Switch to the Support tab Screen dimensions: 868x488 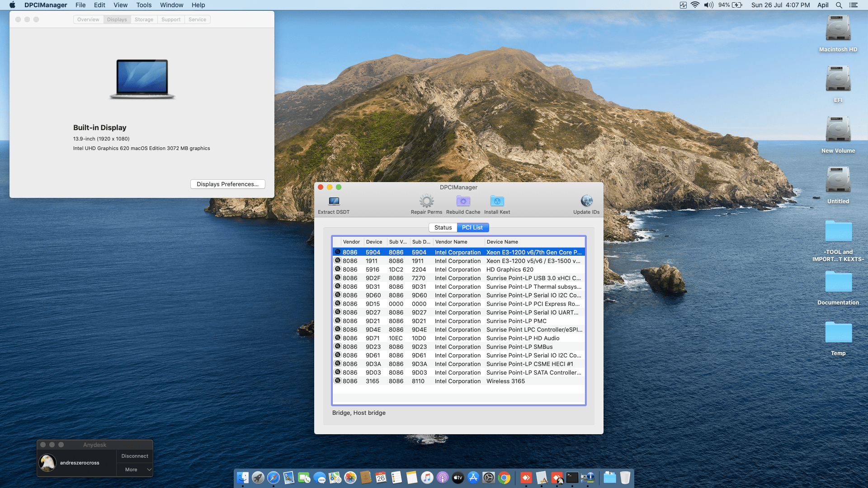(171, 19)
